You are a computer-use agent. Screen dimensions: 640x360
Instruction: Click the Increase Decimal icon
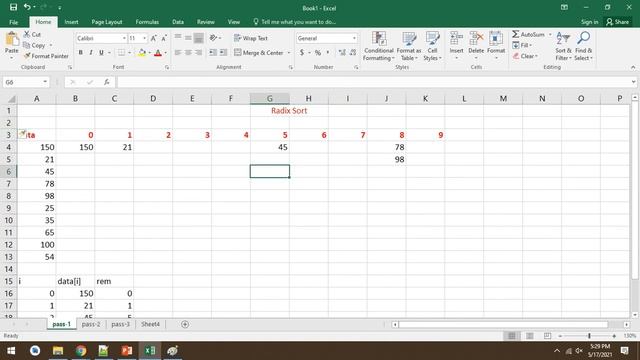click(342, 53)
